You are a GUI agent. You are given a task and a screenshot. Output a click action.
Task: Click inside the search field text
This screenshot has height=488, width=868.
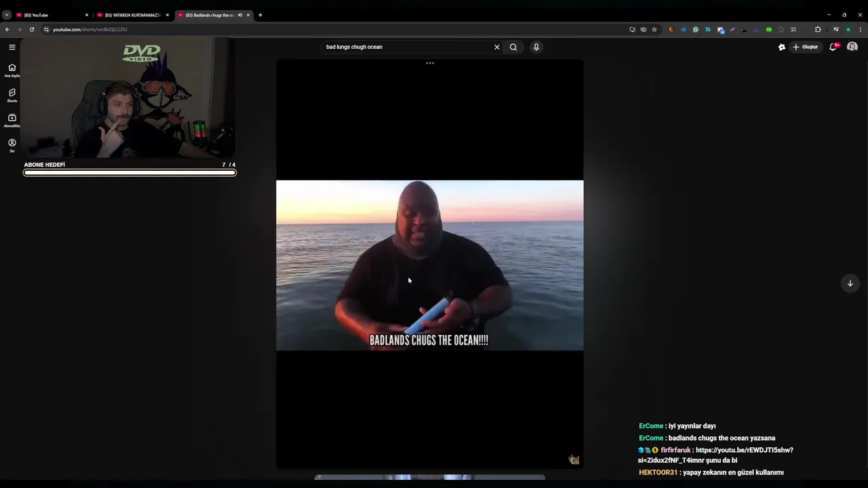354,47
